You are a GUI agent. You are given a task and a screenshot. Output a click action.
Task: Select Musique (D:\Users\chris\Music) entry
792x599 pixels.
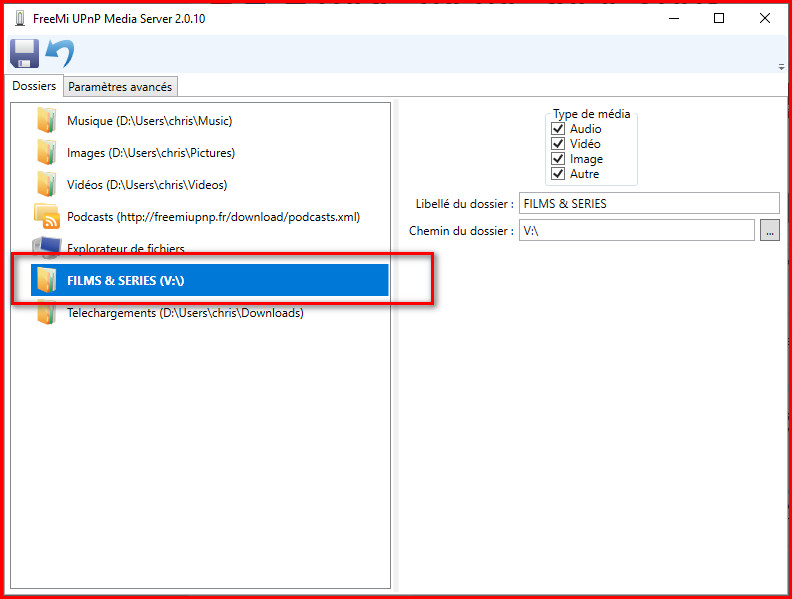click(150, 121)
